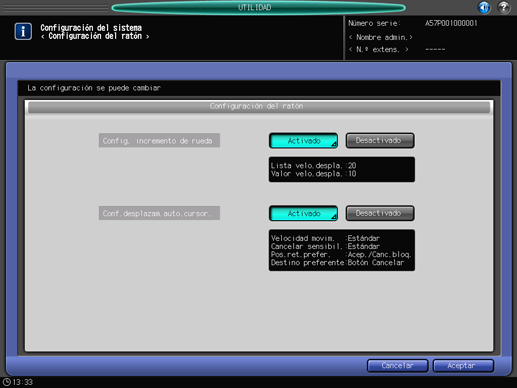Open help via the question mark icon
Image resolution: width=517 pixels, height=388 pixels.
point(504,7)
